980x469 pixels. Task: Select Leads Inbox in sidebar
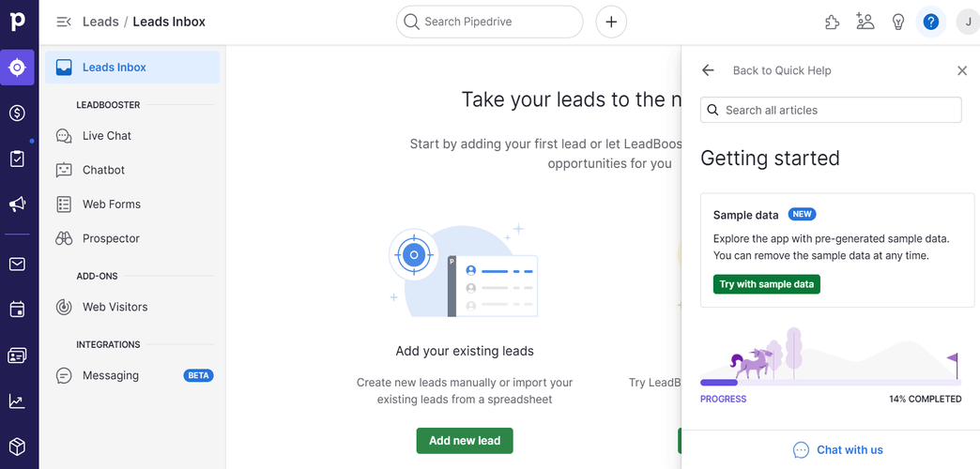[132, 68]
